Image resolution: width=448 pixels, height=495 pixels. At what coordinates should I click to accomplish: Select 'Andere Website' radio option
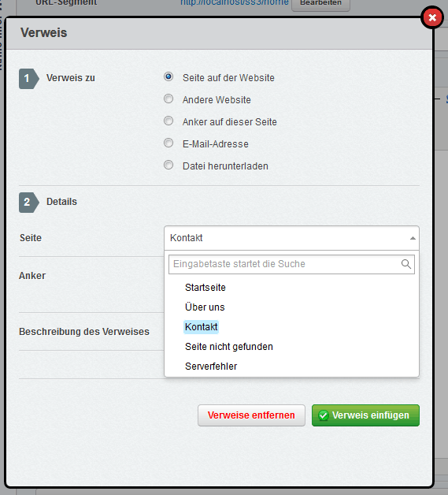(x=168, y=99)
